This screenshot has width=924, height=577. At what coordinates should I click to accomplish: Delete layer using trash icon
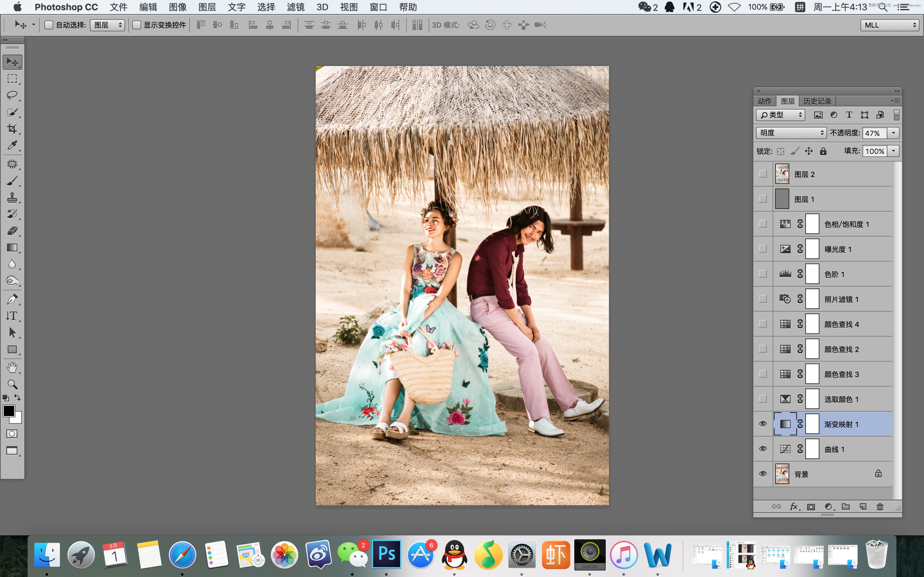(x=880, y=507)
